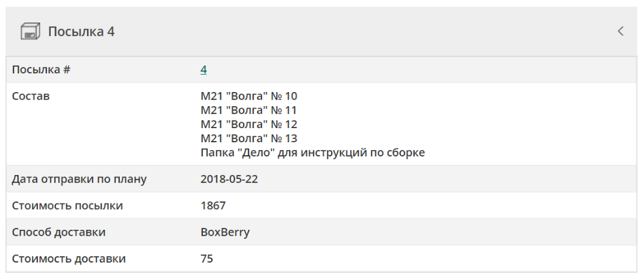Image resolution: width=644 pixels, height=280 pixels.
Task: Click the Состав row label
Action: point(31,97)
